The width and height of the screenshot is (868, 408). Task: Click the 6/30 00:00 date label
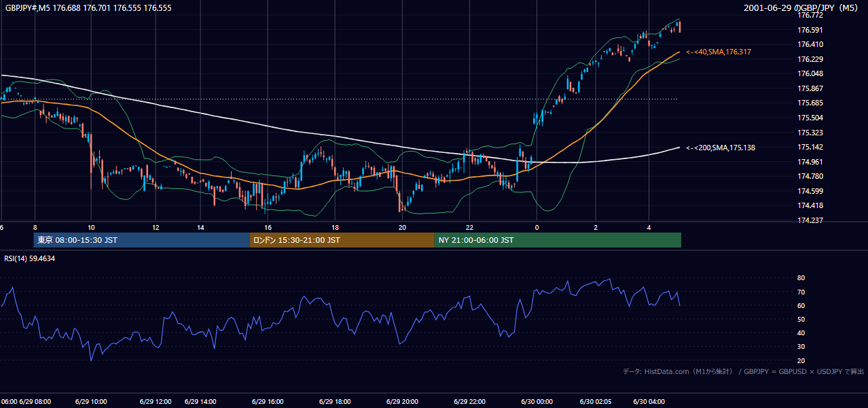click(x=537, y=401)
